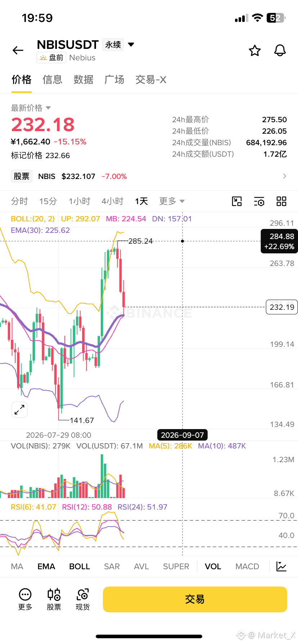Toggle the EMA indicator
This screenshot has width=298, height=644.
(x=46, y=566)
